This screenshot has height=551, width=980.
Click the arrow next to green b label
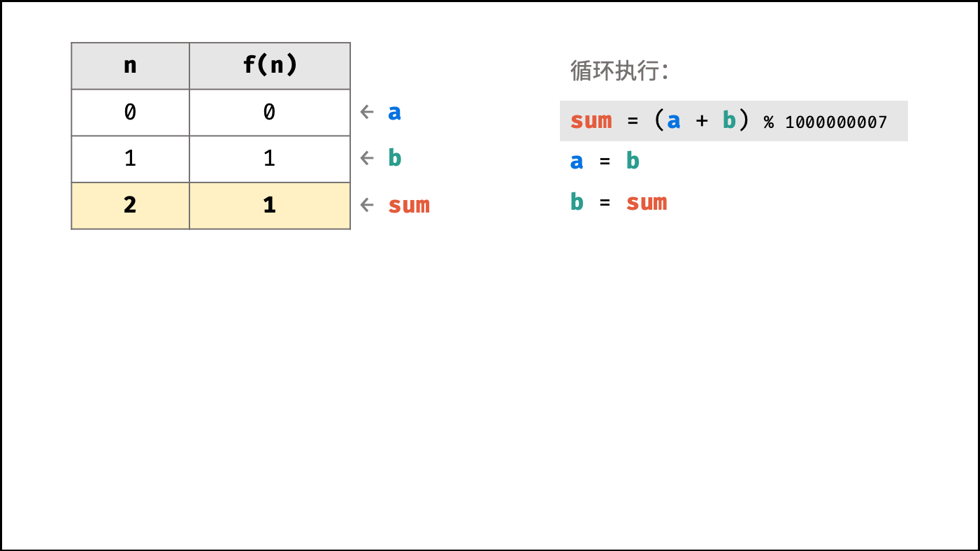[x=367, y=159]
